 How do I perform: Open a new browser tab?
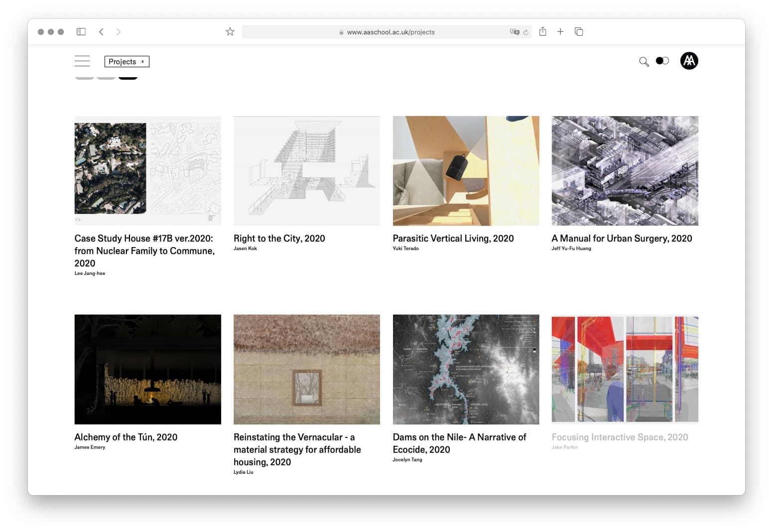(560, 32)
